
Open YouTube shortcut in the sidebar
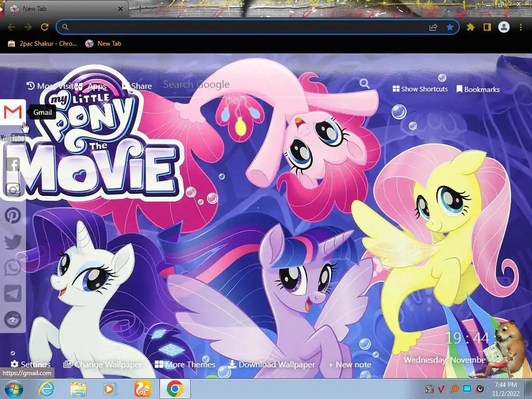[12, 138]
